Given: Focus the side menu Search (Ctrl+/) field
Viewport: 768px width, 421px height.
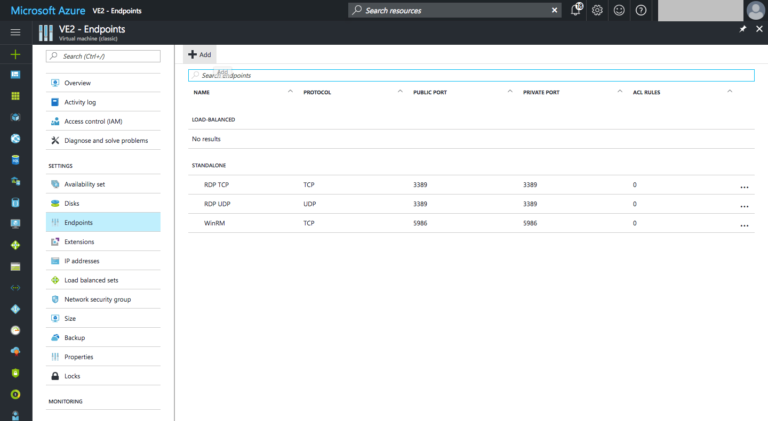Looking at the screenshot, I should pyautogui.click(x=103, y=56).
